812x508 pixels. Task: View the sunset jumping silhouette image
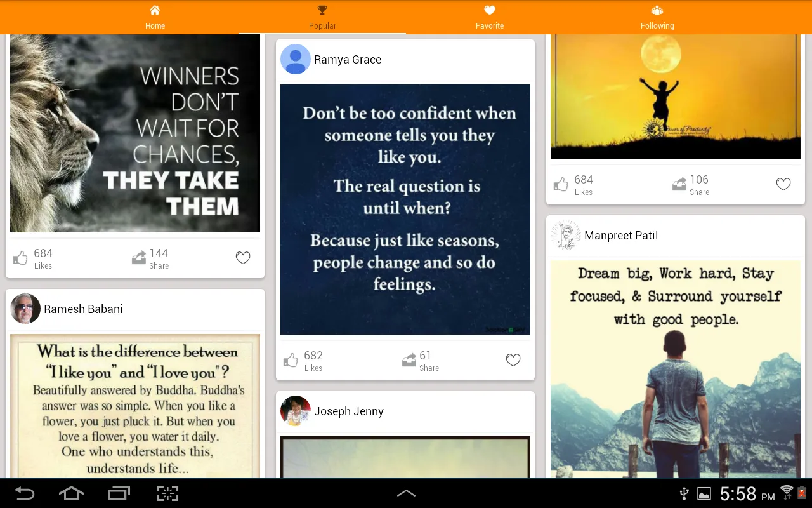tap(676, 97)
